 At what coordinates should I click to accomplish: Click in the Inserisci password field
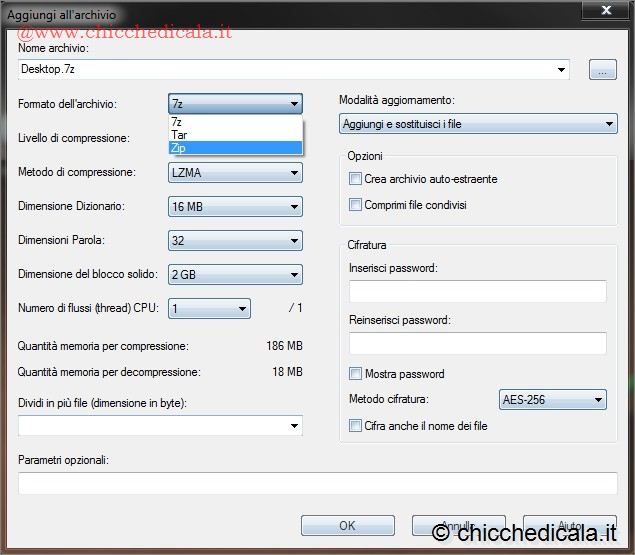(477, 292)
